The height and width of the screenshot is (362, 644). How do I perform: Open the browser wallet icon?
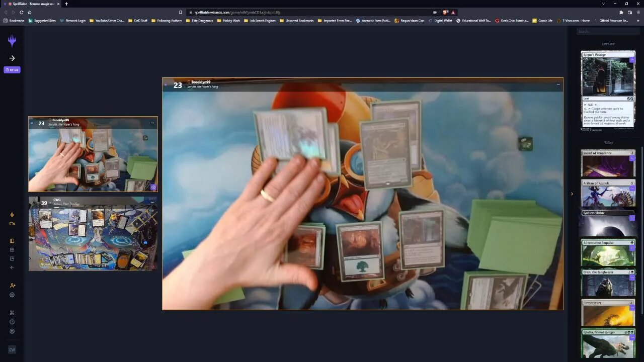pyautogui.click(x=629, y=12)
